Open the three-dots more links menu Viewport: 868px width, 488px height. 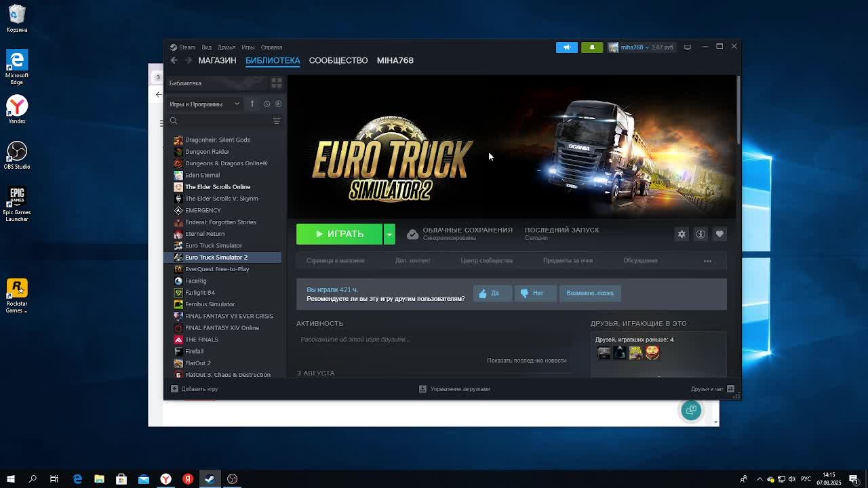point(707,261)
